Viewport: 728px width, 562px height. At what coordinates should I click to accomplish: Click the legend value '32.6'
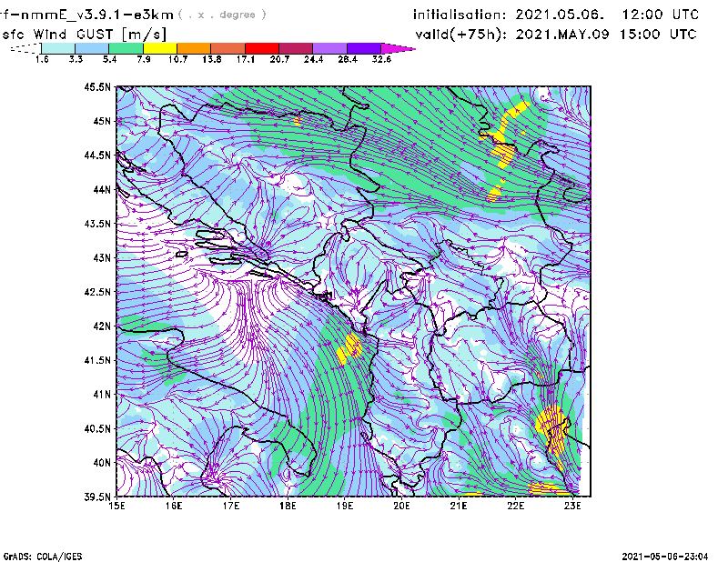click(x=381, y=59)
